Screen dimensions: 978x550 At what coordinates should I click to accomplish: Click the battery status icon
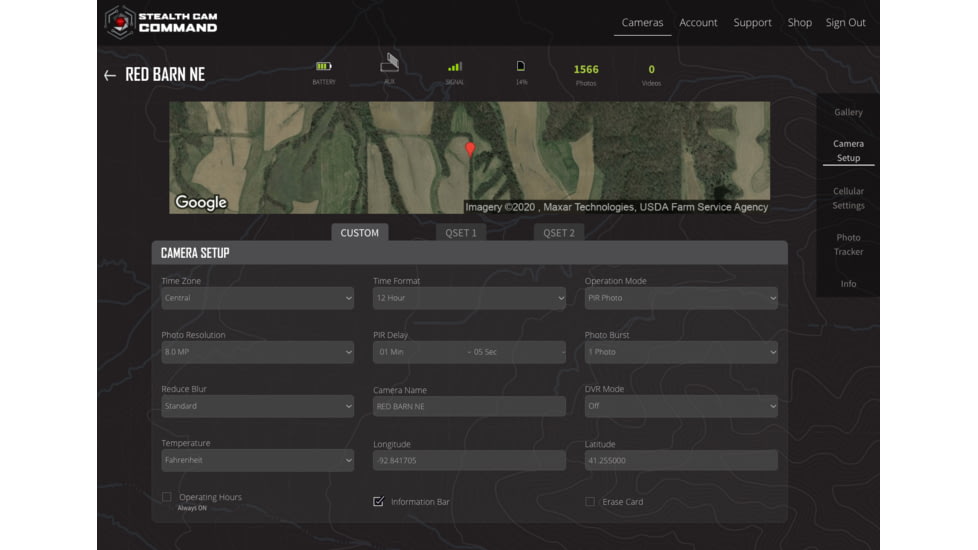[323, 67]
